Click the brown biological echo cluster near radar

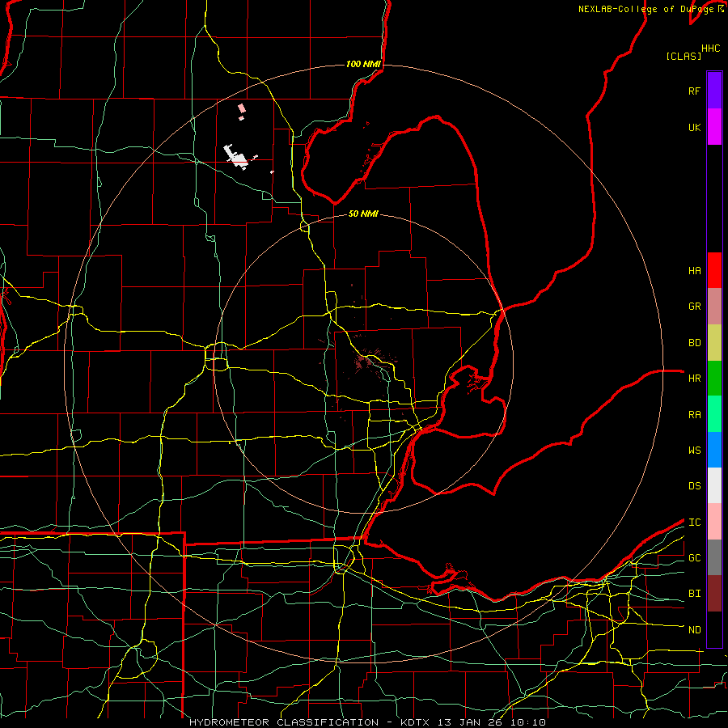coord(364,360)
